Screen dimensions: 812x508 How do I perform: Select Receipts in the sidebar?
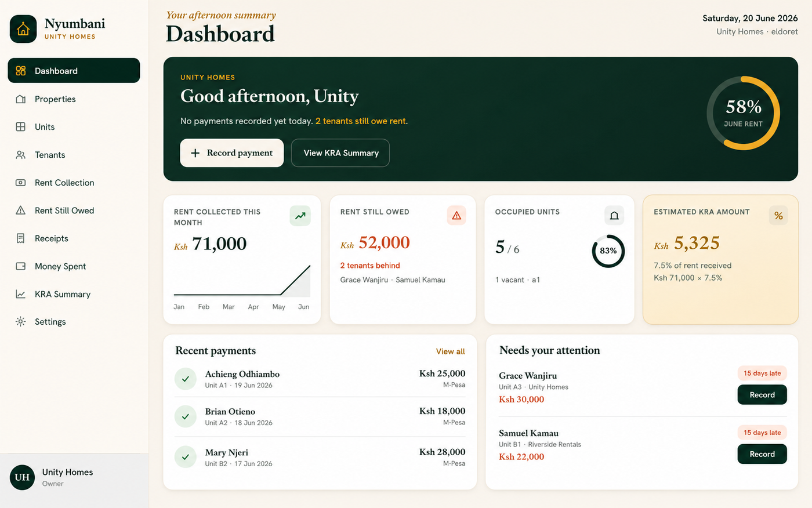[x=74, y=238]
